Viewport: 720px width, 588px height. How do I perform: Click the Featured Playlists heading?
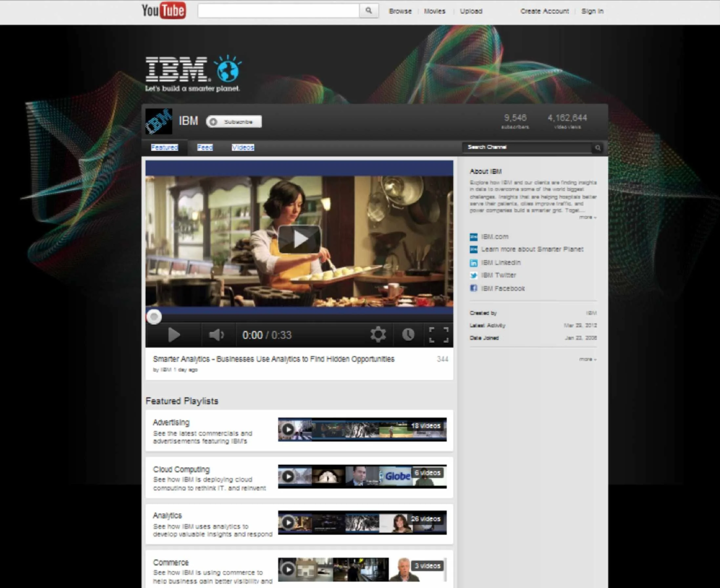[182, 401]
